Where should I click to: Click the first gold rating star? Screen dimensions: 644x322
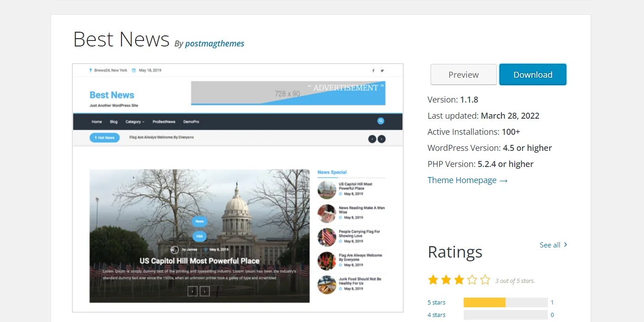point(433,280)
